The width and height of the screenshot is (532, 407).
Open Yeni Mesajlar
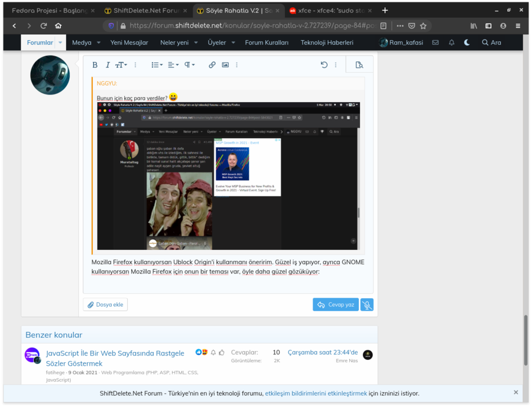(x=129, y=43)
